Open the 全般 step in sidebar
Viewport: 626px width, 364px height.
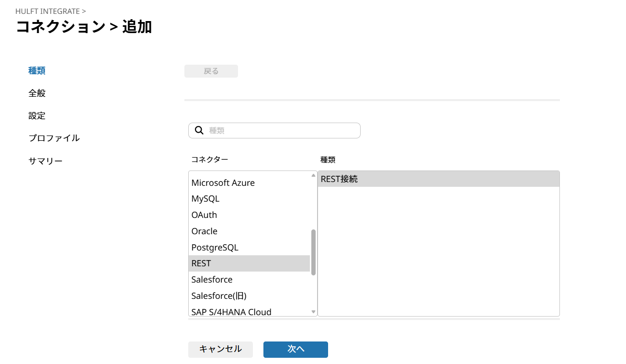point(37,92)
